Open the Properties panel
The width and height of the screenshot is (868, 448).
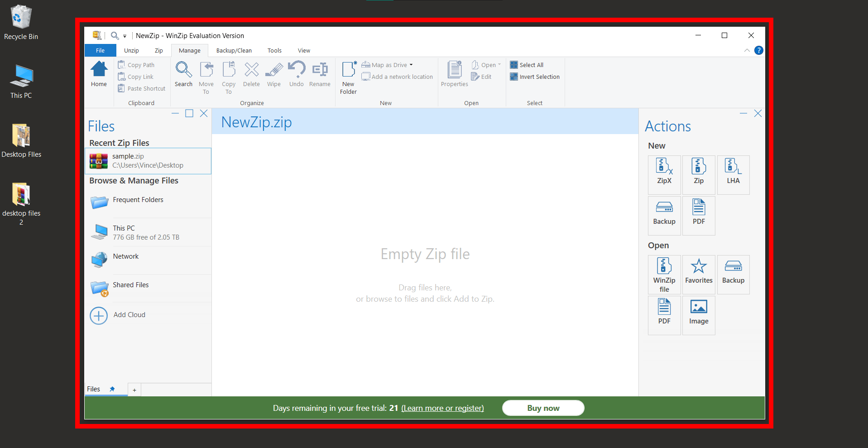click(x=454, y=76)
